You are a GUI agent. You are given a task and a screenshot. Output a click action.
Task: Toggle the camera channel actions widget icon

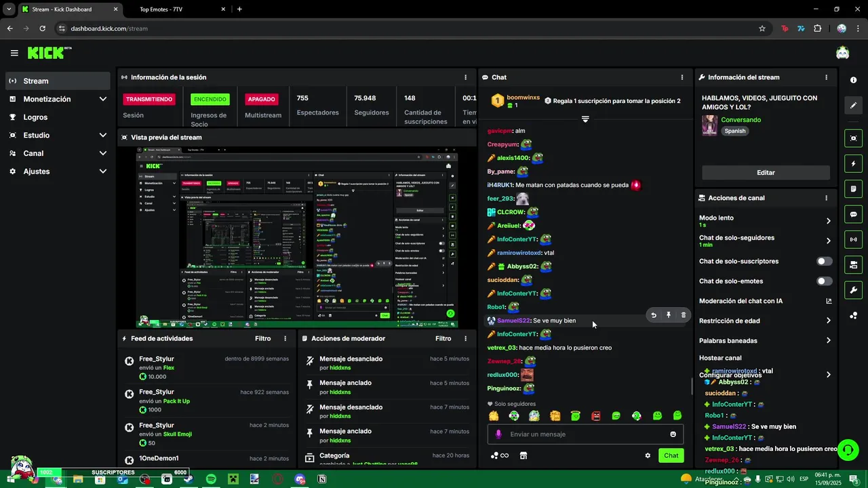tap(853, 264)
